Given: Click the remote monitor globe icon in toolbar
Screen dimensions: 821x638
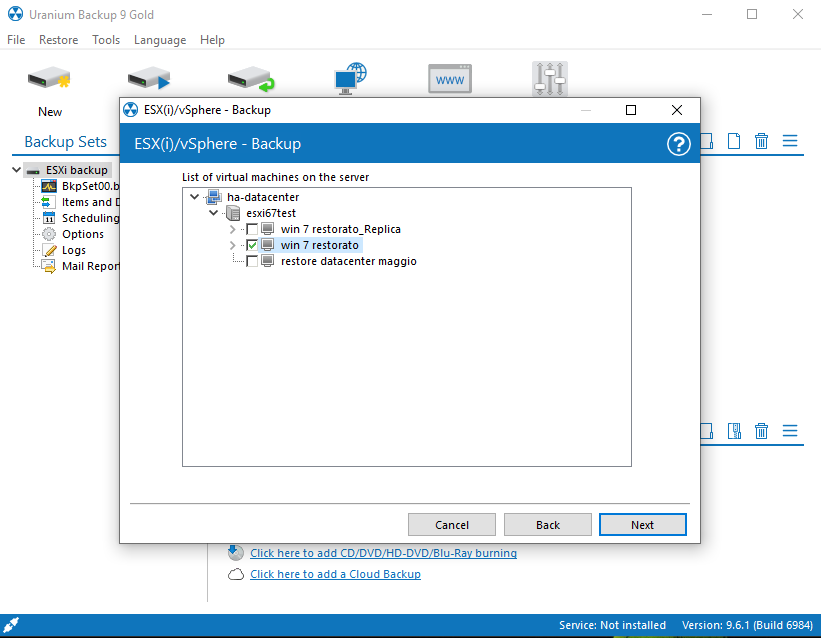Looking at the screenshot, I should coord(350,79).
